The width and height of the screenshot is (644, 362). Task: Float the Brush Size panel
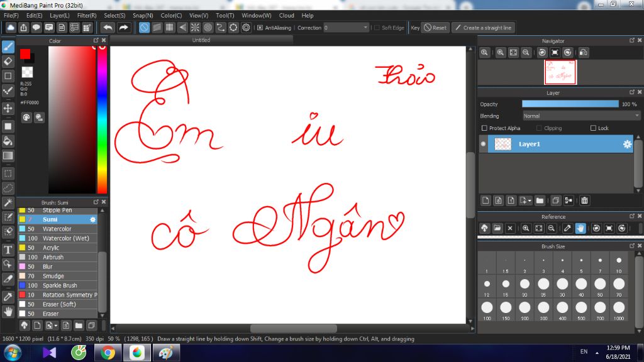[x=632, y=246]
